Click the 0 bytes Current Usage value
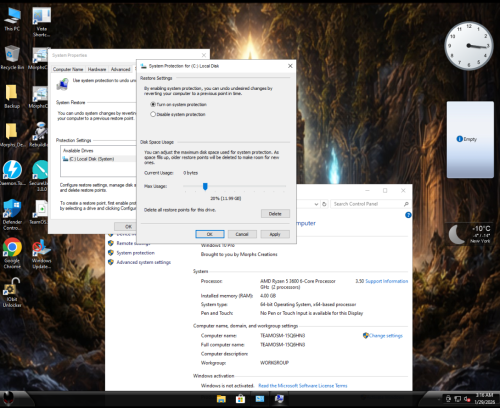 coord(190,173)
